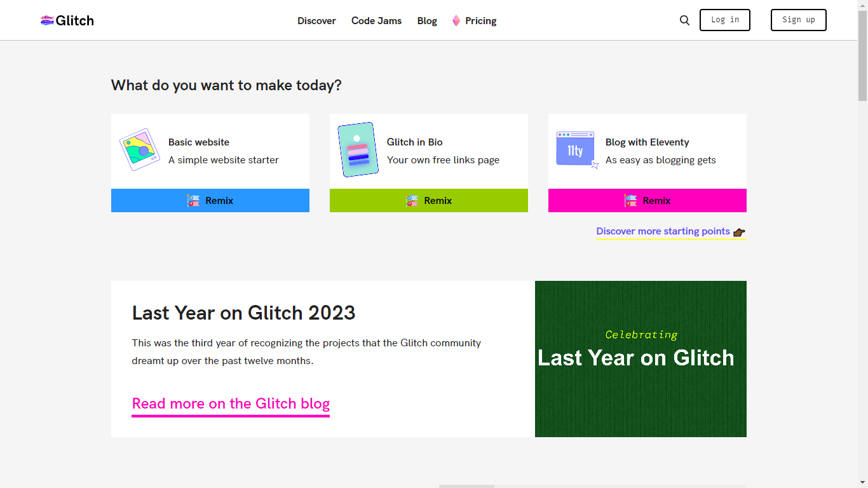Click the Glitch logo

click(x=67, y=20)
